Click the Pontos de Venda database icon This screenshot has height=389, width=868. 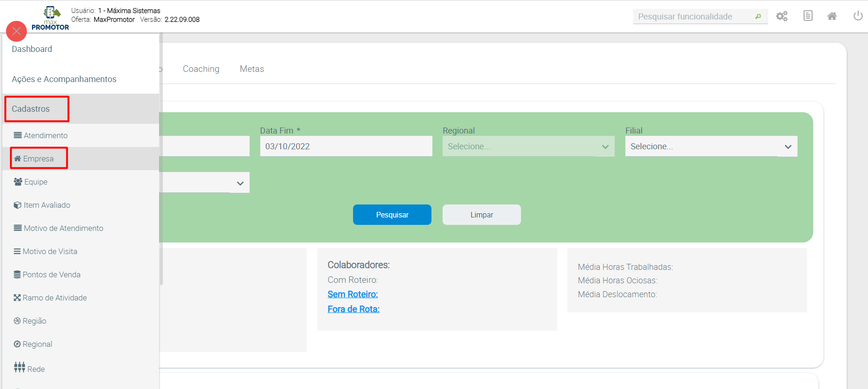pyautogui.click(x=17, y=274)
